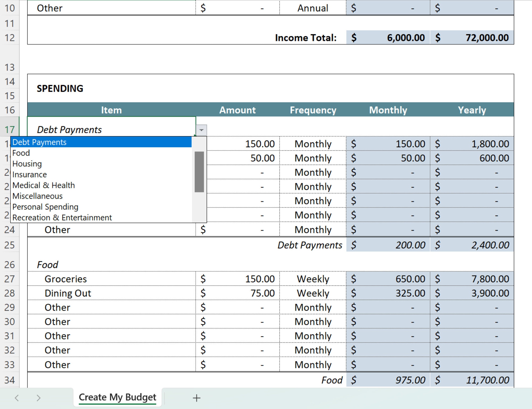Select the Dining Out amount cell

click(x=238, y=293)
